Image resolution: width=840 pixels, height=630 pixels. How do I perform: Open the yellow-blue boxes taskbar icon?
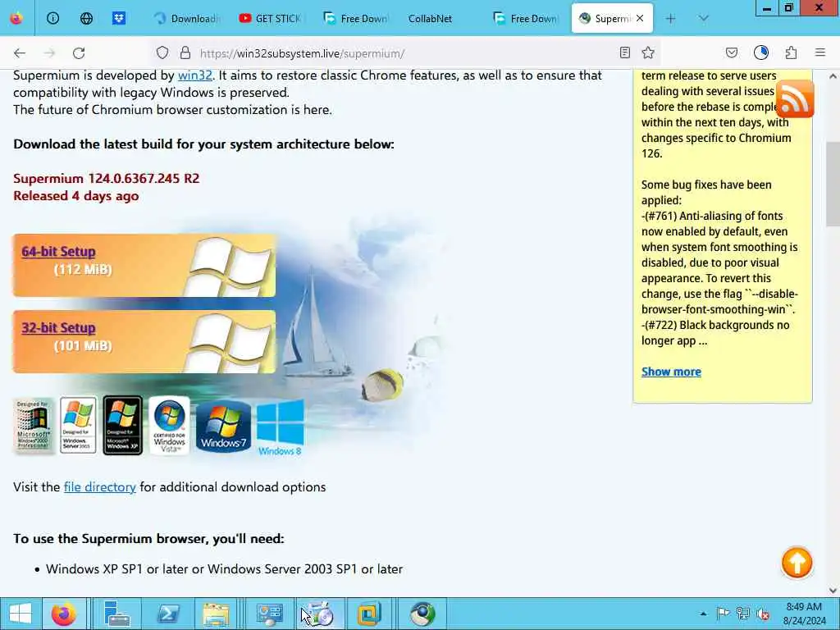coord(369,614)
